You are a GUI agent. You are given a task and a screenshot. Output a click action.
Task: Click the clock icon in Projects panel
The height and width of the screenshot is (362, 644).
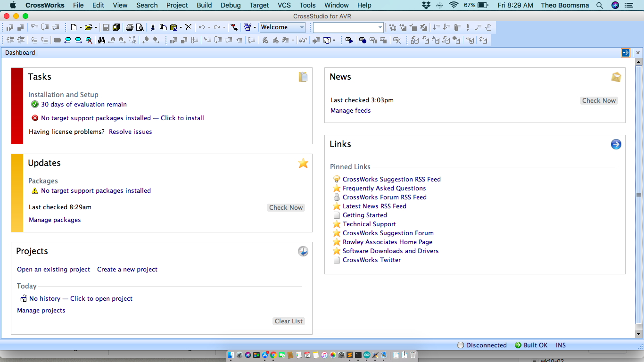(x=303, y=251)
